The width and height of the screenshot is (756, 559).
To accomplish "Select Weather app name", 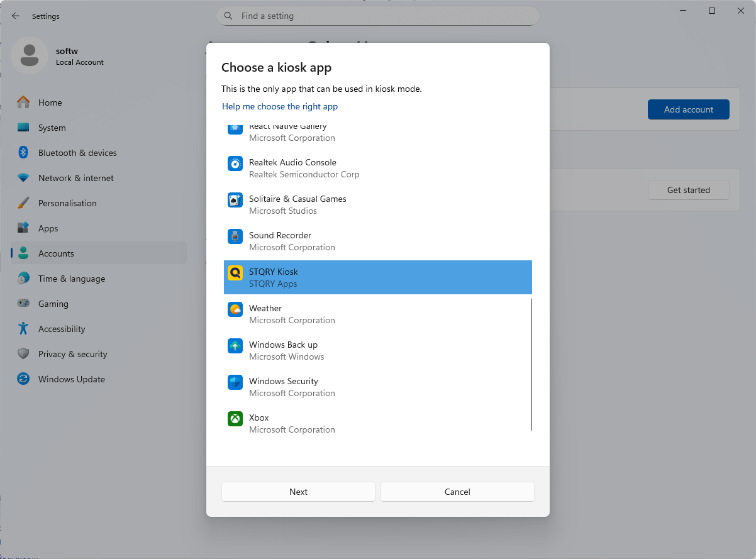I will tap(265, 308).
